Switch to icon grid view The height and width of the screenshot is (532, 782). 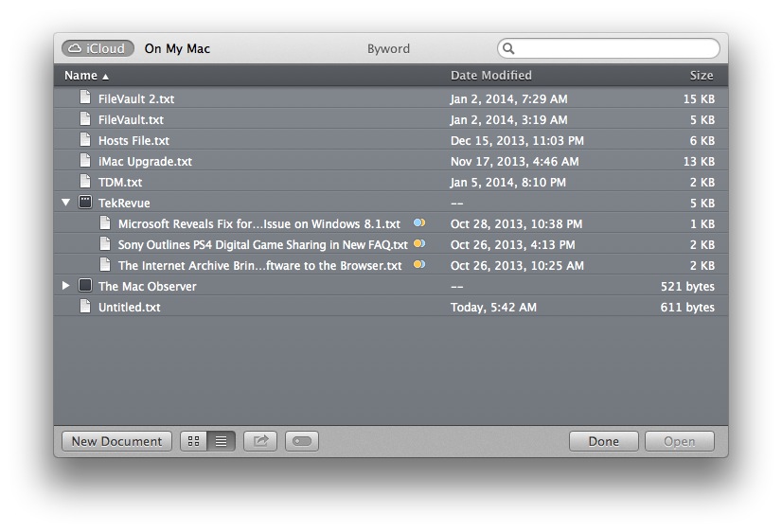pos(193,441)
